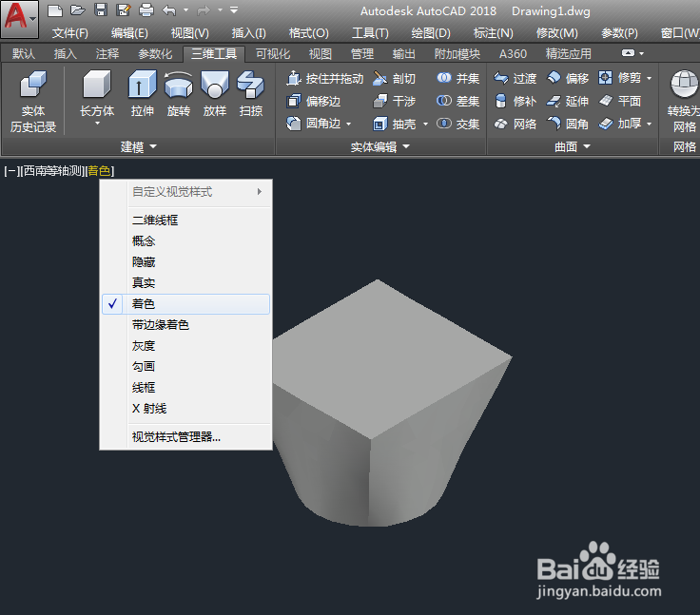Image resolution: width=700 pixels, height=615 pixels.
Task: Open the undo history dropdown arrow
Action: click(186, 10)
